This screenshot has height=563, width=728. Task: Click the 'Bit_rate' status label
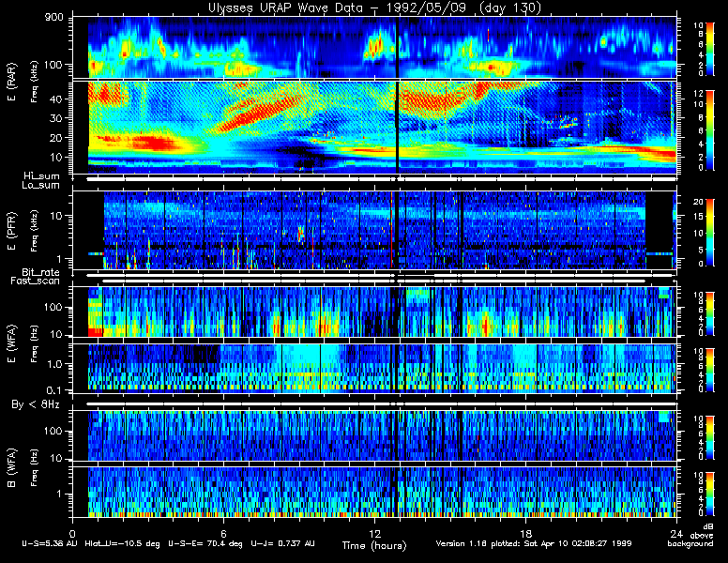pyautogui.click(x=41, y=272)
